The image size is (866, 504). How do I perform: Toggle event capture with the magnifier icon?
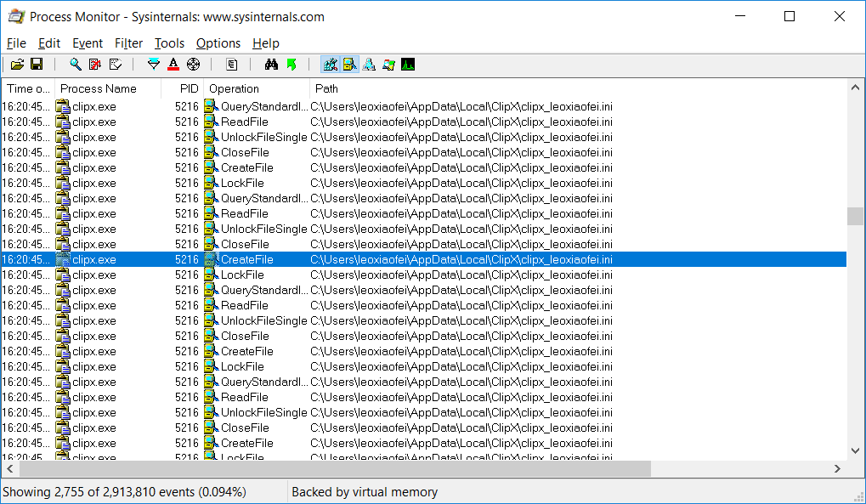(x=75, y=65)
